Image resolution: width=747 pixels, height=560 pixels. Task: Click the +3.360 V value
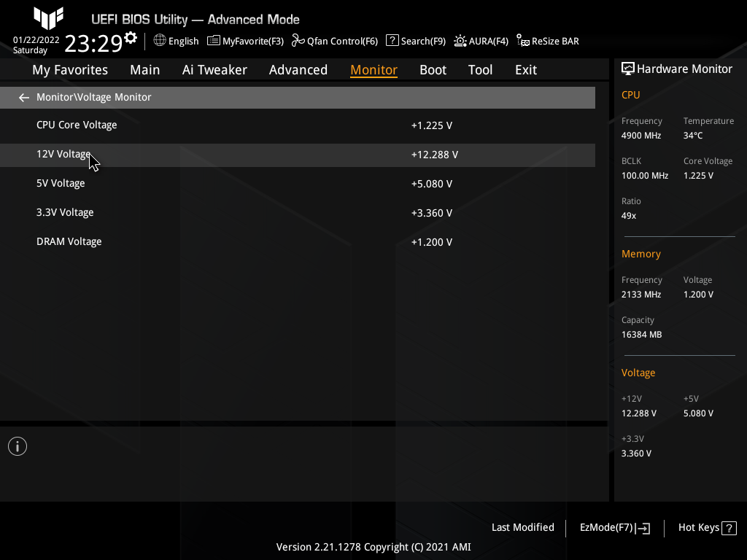coord(432,213)
